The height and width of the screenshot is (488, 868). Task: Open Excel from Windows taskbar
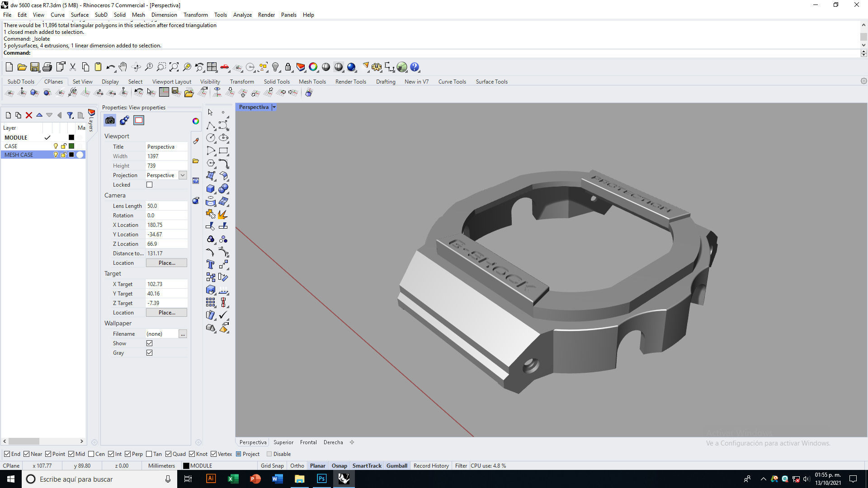pos(233,479)
